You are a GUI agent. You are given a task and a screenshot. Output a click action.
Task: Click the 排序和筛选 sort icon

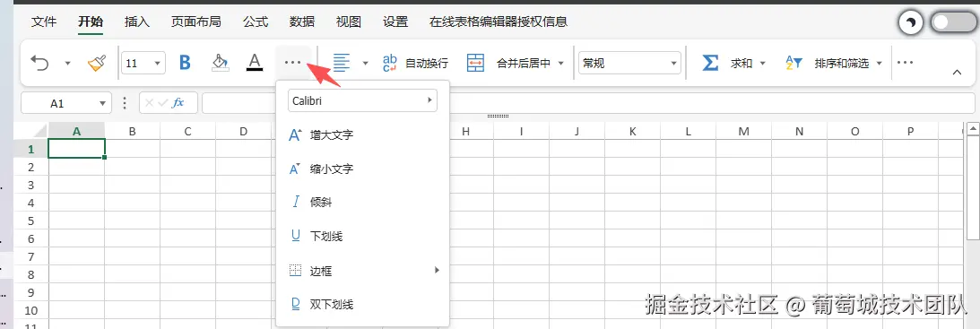coord(794,63)
